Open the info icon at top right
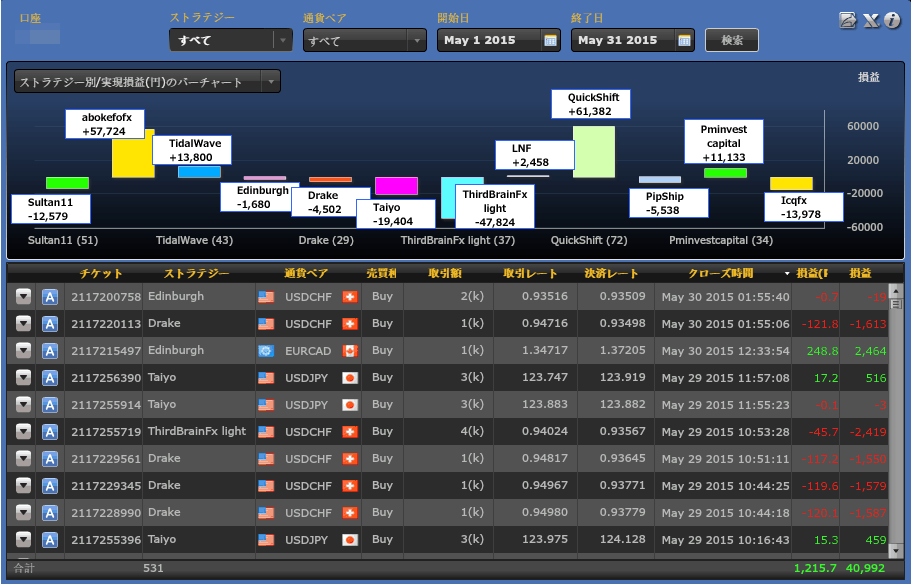Viewport: 911px width, 584px height. tap(892, 20)
